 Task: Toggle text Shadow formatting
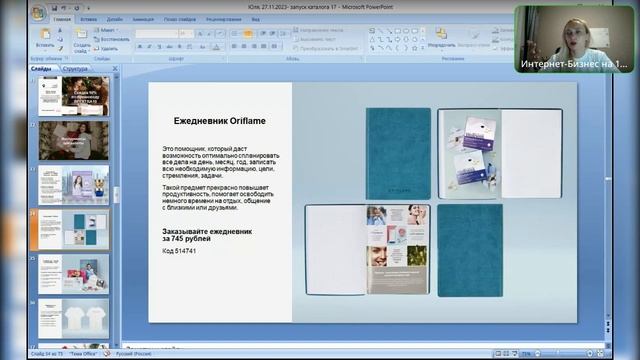(179, 47)
